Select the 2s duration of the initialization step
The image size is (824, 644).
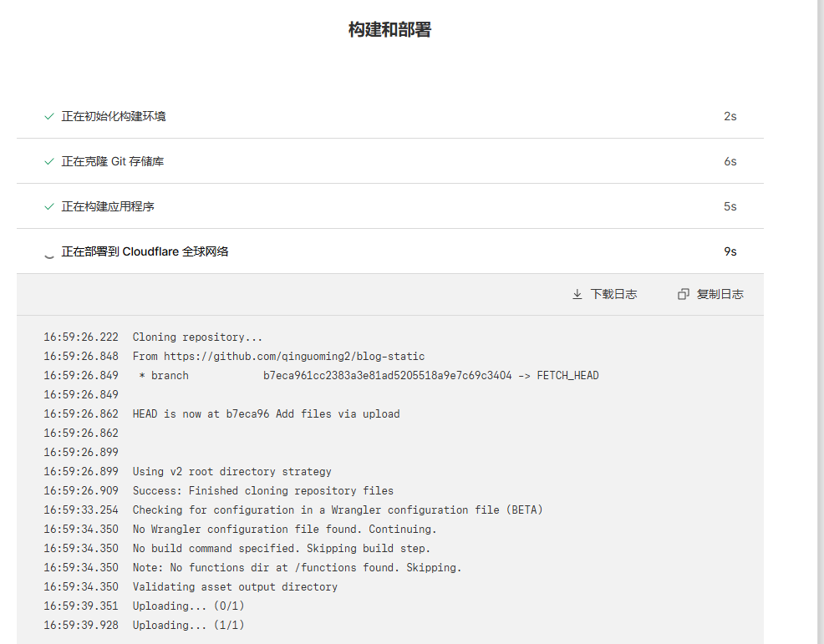pyautogui.click(x=730, y=116)
